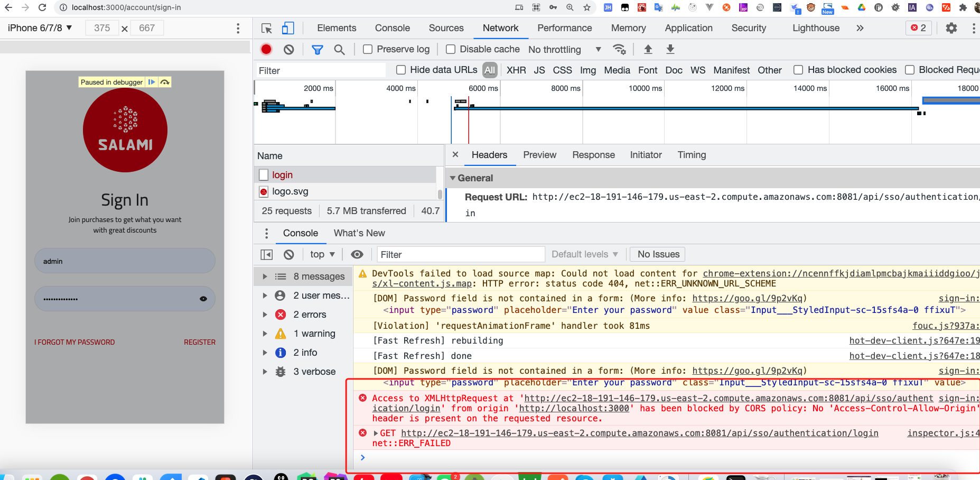Open the Application tab
This screenshot has width=980, height=480.
click(x=688, y=28)
